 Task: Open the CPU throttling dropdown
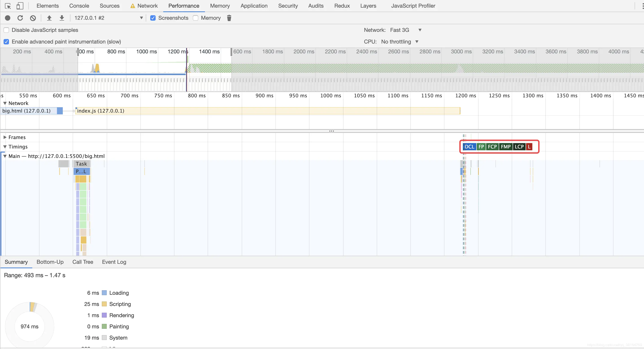click(400, 41)
